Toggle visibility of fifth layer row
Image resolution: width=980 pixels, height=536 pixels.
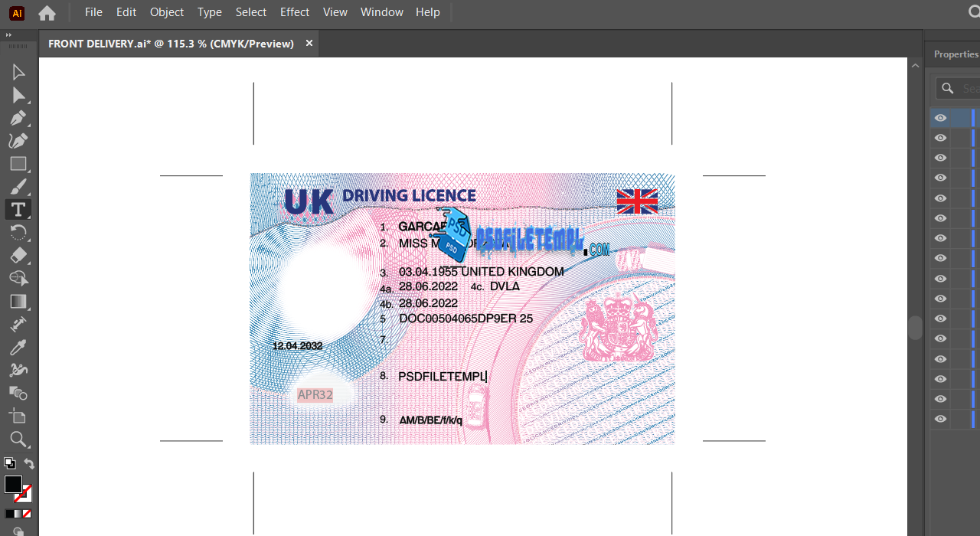click(941, 198)
